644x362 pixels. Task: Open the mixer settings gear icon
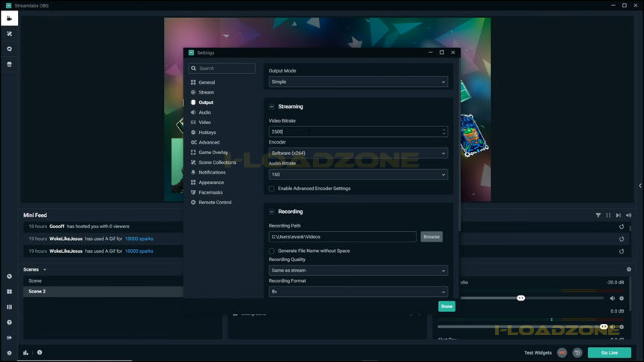(629, 270)
